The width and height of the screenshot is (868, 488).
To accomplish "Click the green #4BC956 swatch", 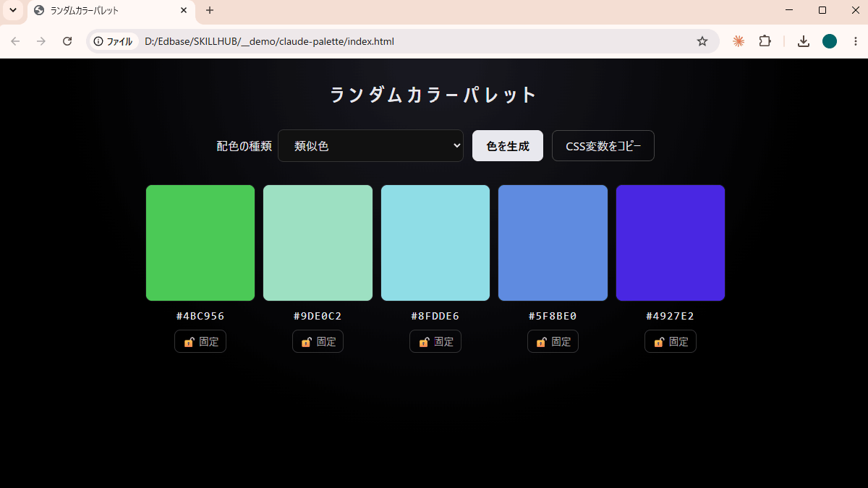I will point(200,243).
